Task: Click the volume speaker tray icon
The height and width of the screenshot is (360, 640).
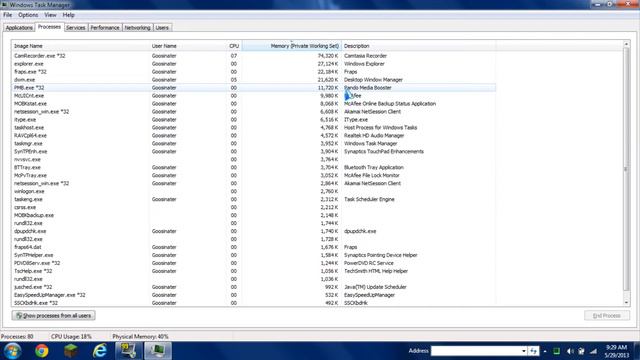Action: click(x=570, y=351)
